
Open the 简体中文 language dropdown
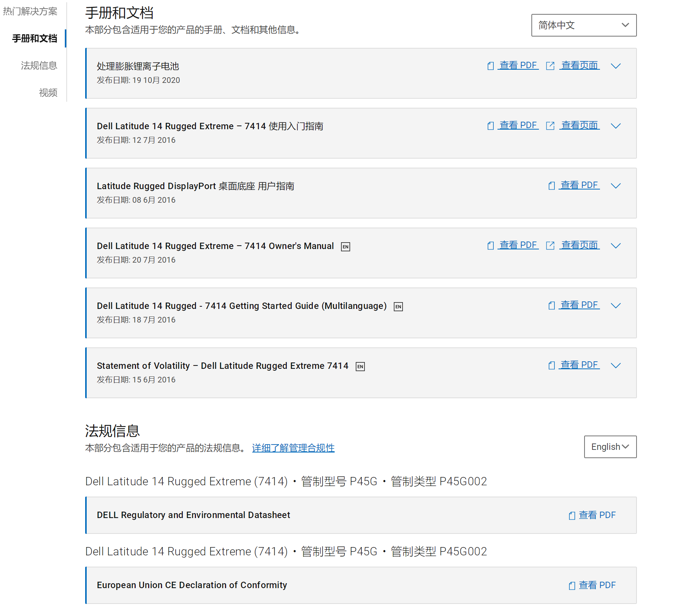(x=584, y=25)
